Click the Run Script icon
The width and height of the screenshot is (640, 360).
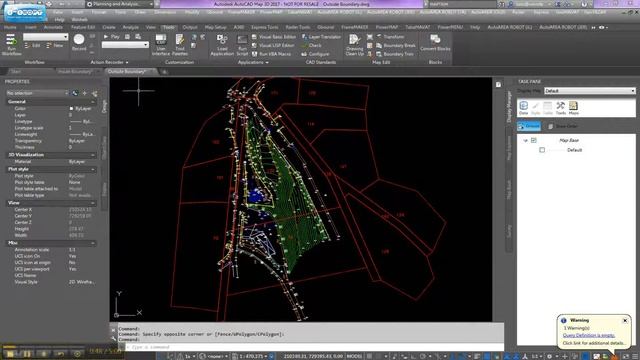point(242,45)
